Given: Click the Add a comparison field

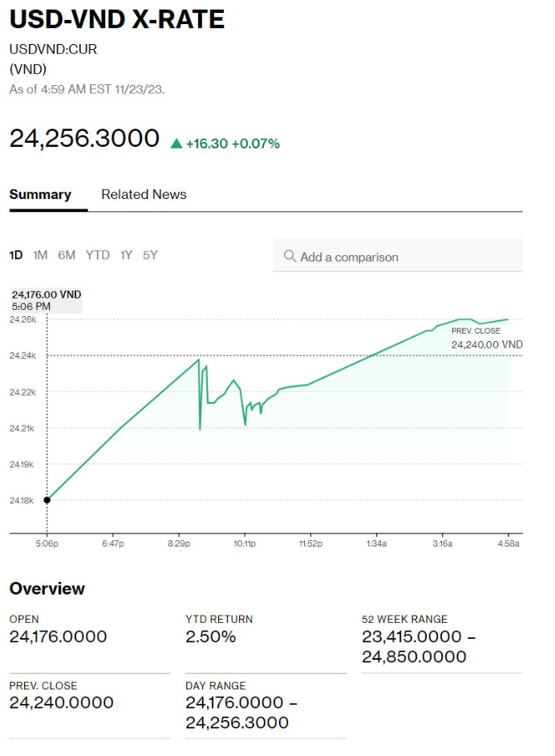Looking at the screenshot, I should pos(398,257).
